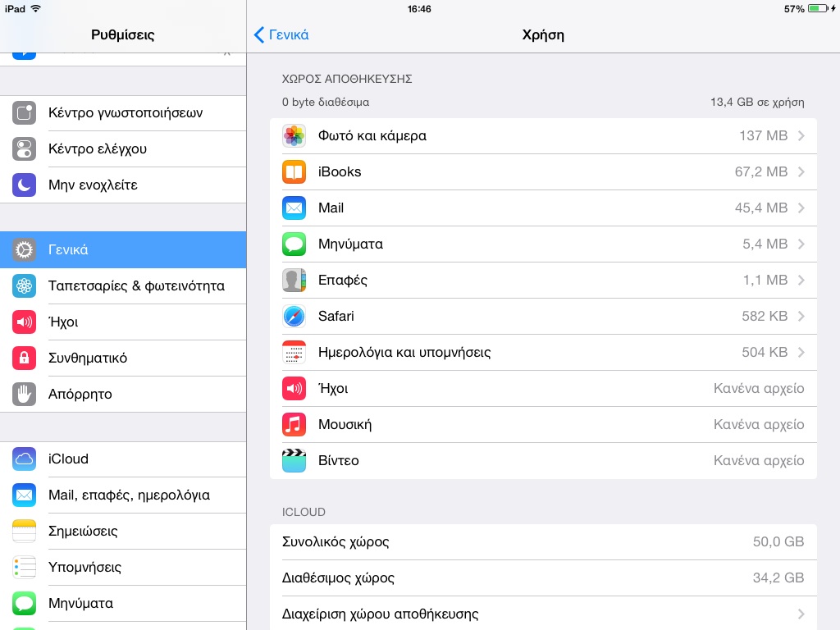
Task: Expand iBooks storage details chevron
Action: (801, 172)
